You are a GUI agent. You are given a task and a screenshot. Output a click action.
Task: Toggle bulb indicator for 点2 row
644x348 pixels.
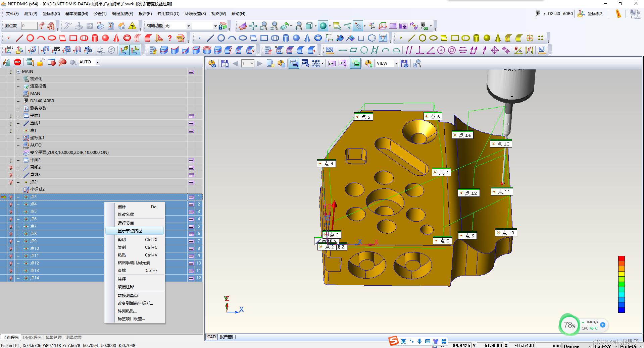click(x=11, y=182)
